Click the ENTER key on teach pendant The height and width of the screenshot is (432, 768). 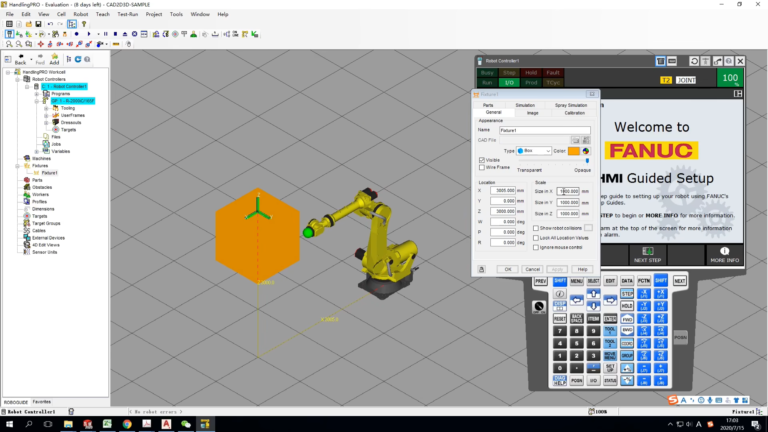tap(610, 319)
